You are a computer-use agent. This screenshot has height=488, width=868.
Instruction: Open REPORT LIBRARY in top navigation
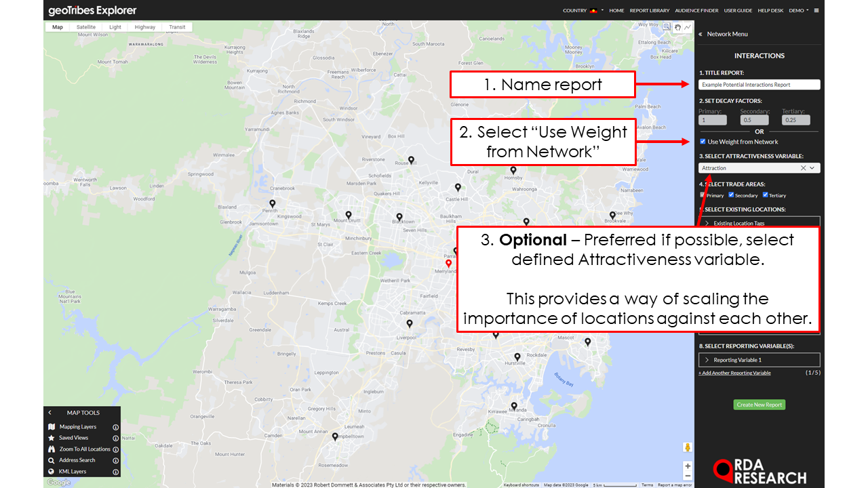pyautogui.click(x=650, y=11)
